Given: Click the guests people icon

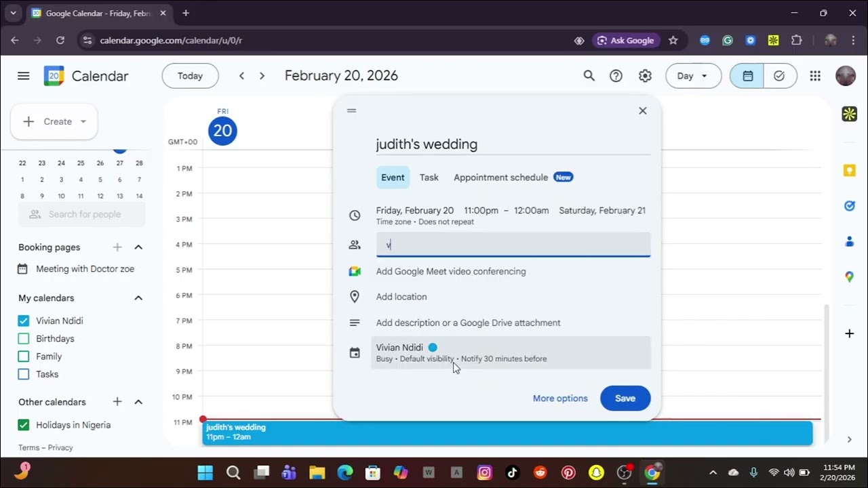Looking at the screenshot, I should click(x=355, y=245).
